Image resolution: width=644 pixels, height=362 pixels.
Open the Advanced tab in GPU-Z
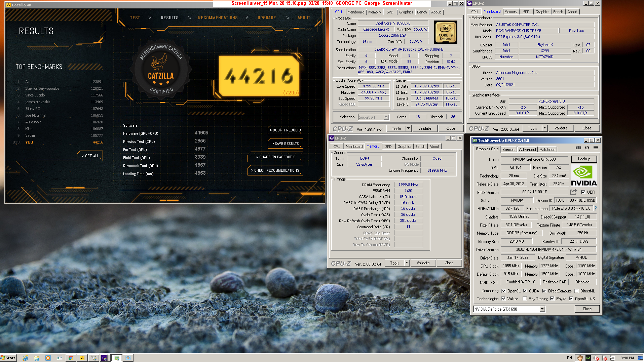[527, 150]
